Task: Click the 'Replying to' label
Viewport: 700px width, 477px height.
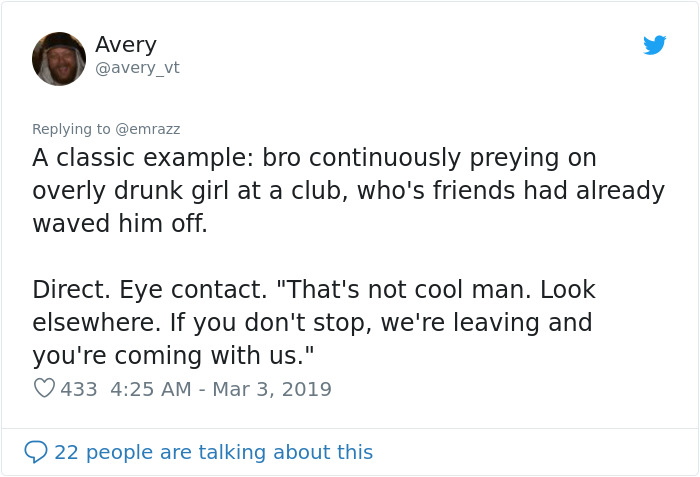Action: coord(72,129)
